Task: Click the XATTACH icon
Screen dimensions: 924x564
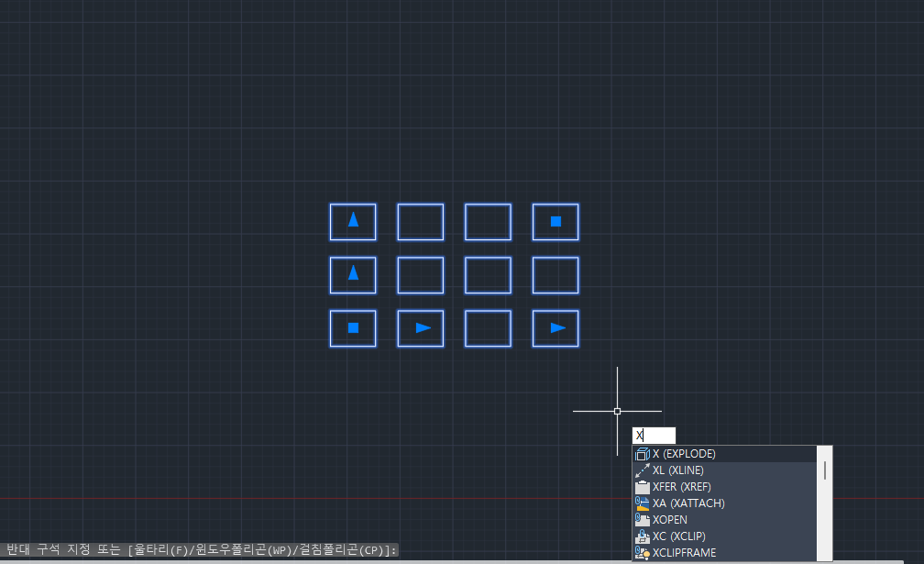Action: tap(643, 503)
